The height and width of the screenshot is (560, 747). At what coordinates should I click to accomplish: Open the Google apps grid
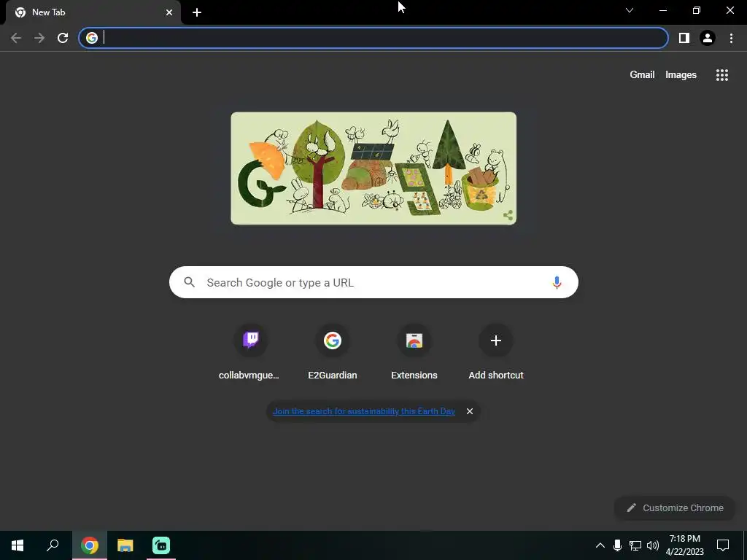point(721,75)
